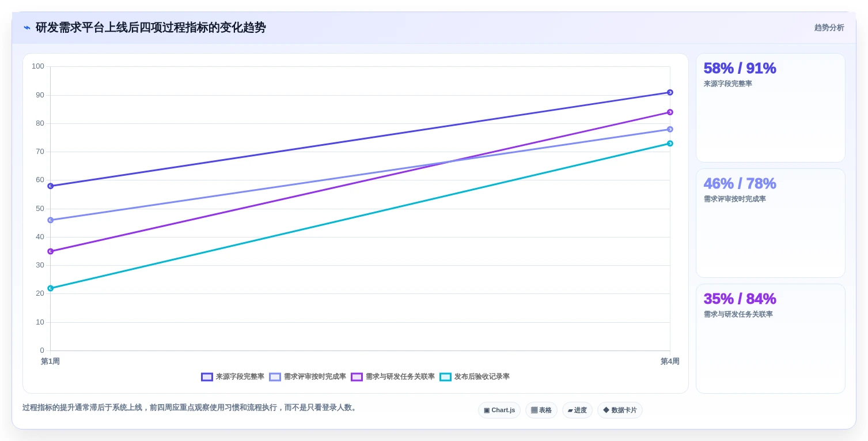
Task: Open the 35% / 84% data card
Action: [771, 338]
